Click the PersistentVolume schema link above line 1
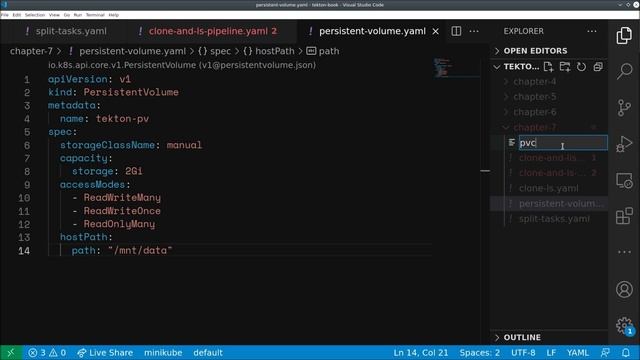Screen dimensions: 640x360 [x=182, y=65]
